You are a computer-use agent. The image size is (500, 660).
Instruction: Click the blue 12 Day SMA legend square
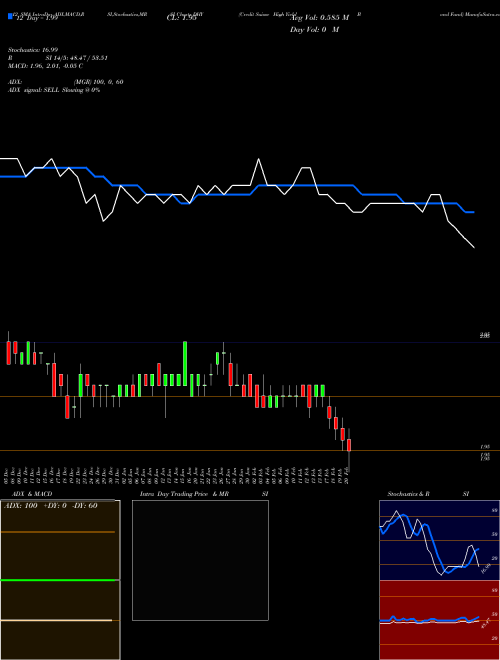pyautogui.click(x=10, y=17)
